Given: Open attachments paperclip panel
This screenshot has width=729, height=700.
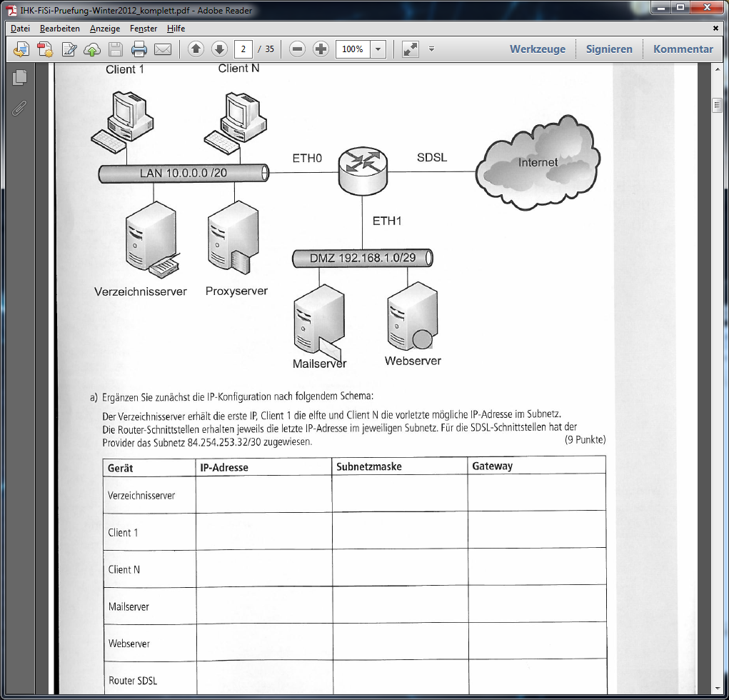Looking at the screenshot, I should (19, 108).
